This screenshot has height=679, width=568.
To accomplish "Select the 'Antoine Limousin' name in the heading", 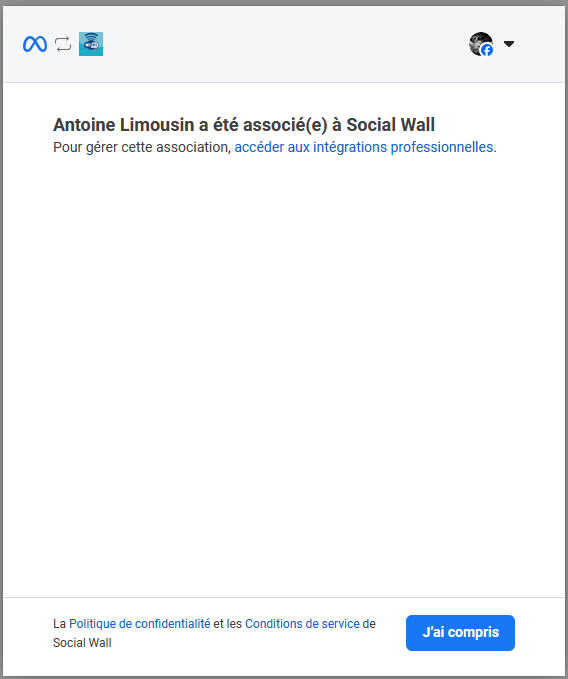I will (123, 125).
